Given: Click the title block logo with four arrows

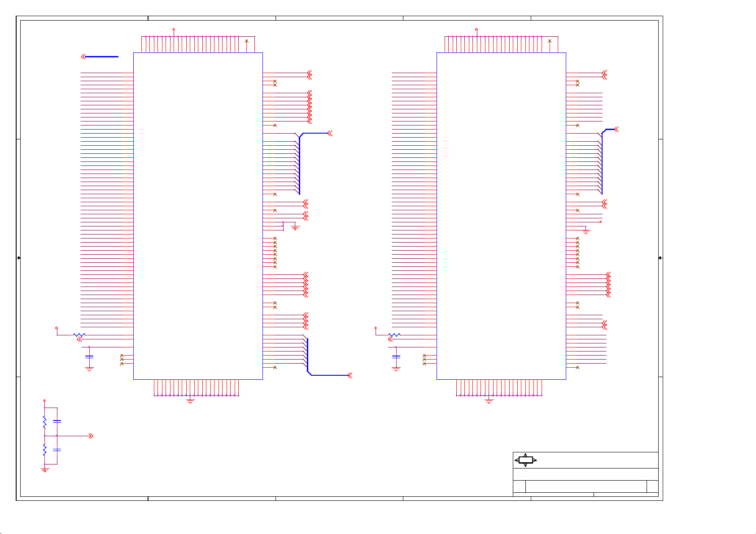Looking at the screenshot, I should tap(525, 460).
